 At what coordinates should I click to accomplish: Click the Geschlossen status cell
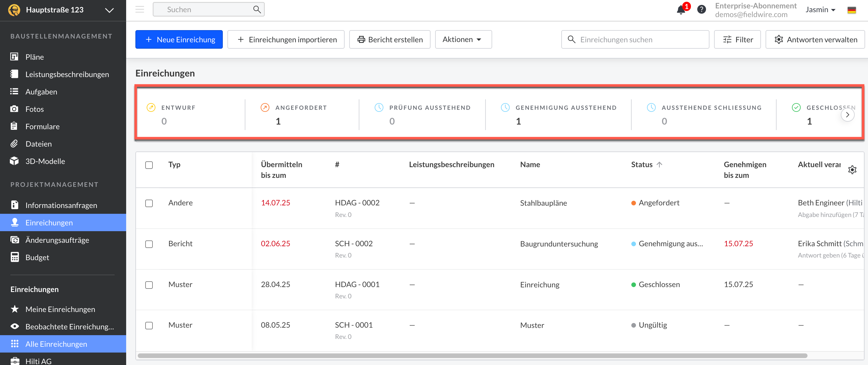click(x=655, y=284)
